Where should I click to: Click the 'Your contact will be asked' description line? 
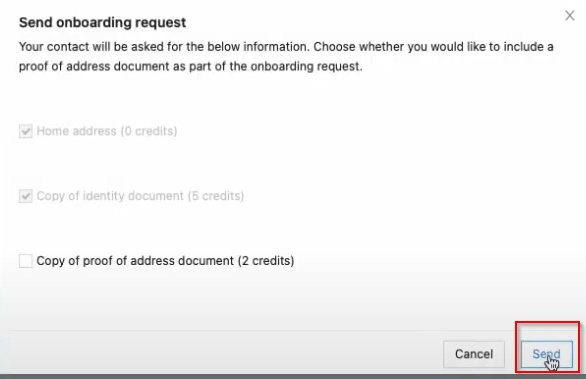(286, 47)
